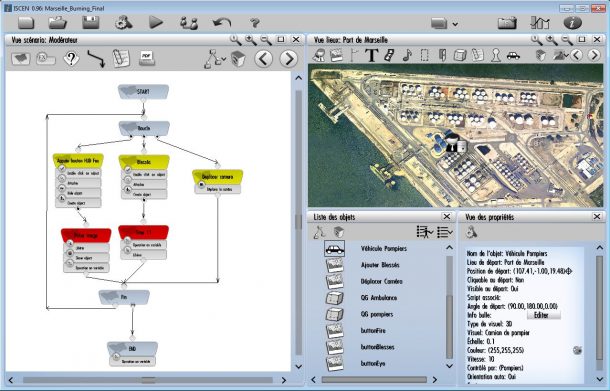This screenshot has height=391, width=610.
Task: Select Véhicule Pompiers in object list
Action: coord(384,248)
